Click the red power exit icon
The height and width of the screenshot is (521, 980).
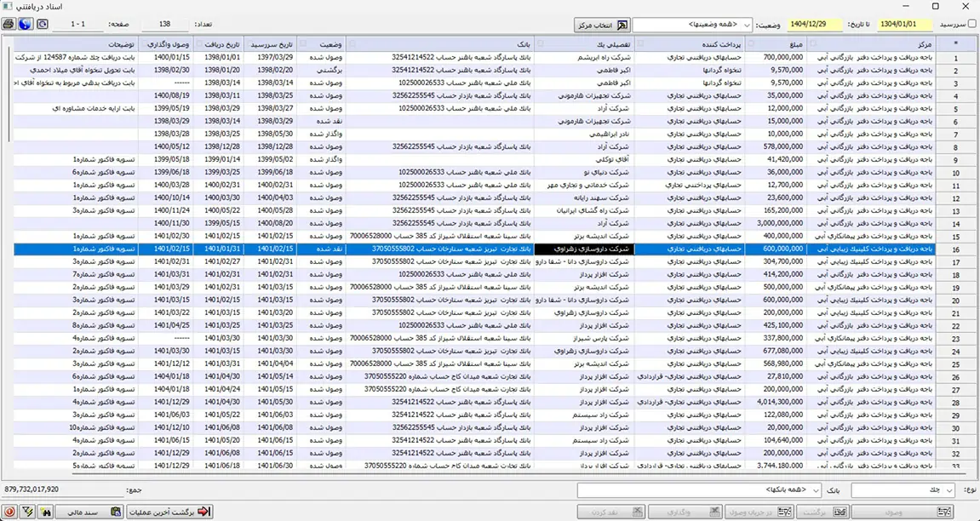(9, 512)
